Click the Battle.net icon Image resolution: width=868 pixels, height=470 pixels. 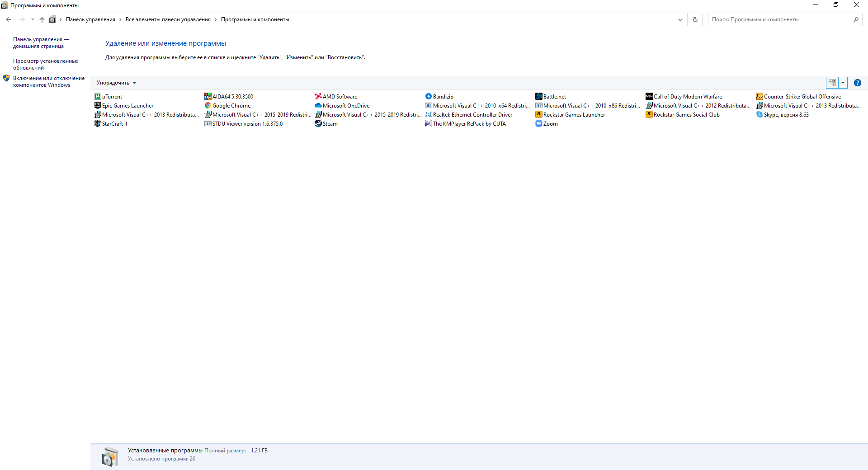pyautogui.click(x=539, y=96)
